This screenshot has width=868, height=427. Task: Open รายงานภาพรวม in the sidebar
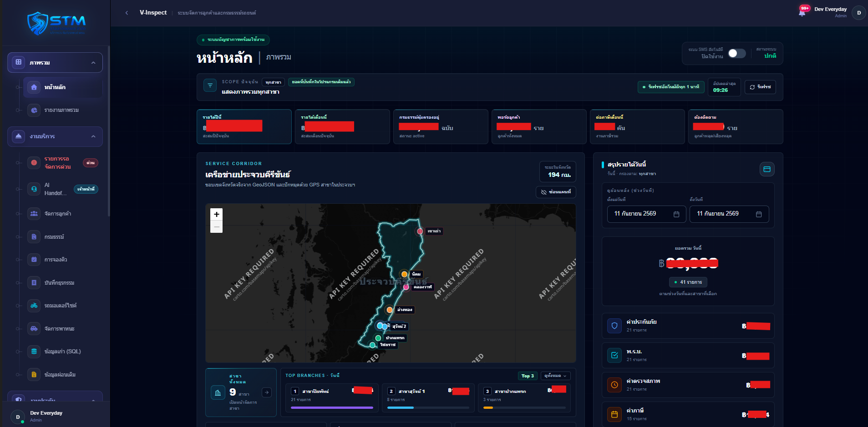point(63,110)
